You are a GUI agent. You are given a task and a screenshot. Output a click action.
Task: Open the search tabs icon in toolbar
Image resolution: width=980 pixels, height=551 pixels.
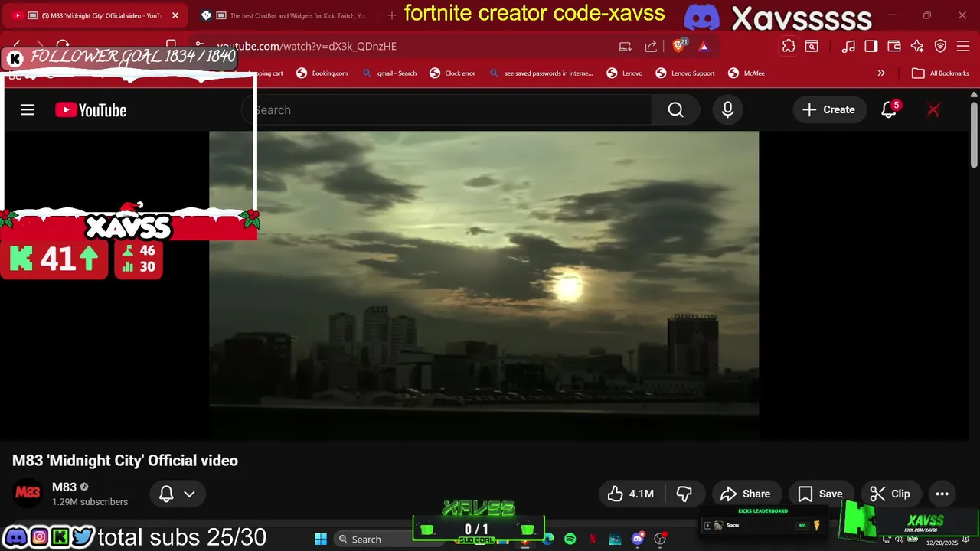tap(812, 46)
